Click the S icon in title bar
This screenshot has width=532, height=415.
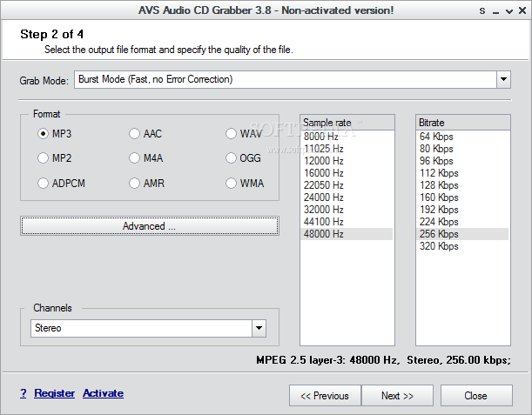coord(482,10)
